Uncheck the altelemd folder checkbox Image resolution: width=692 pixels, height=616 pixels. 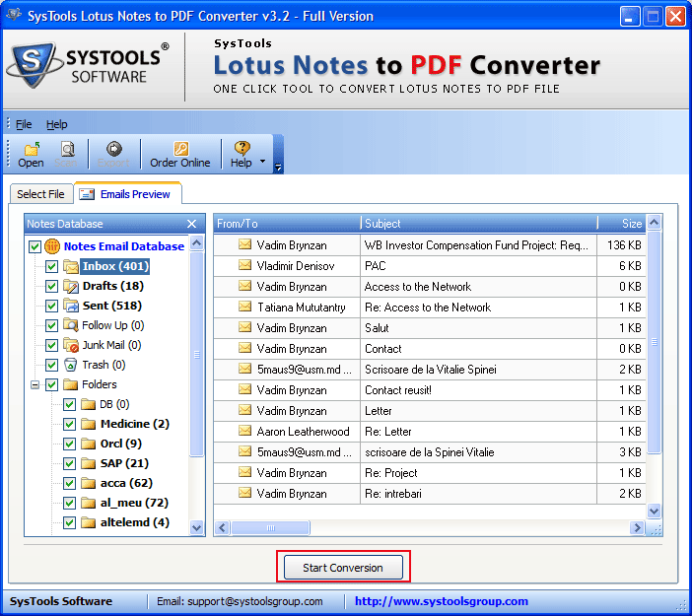pyautogui.click(x=69, y=523)
